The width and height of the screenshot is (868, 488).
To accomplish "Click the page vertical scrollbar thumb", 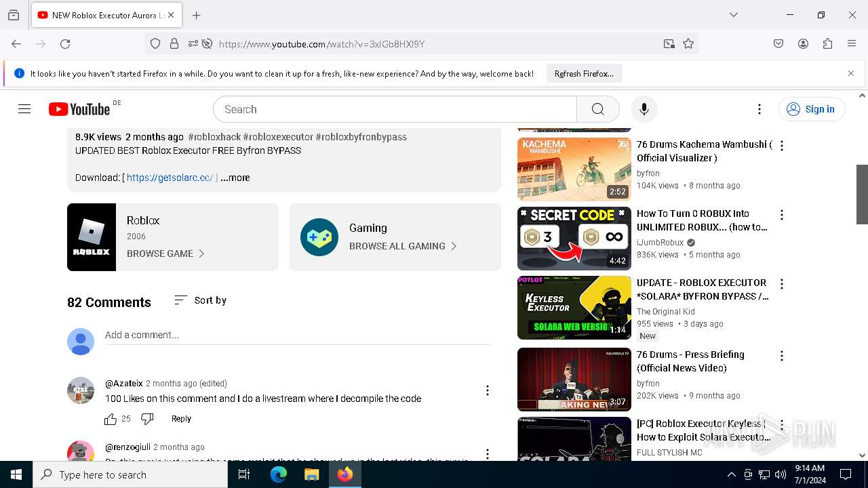I will [863, 194].
